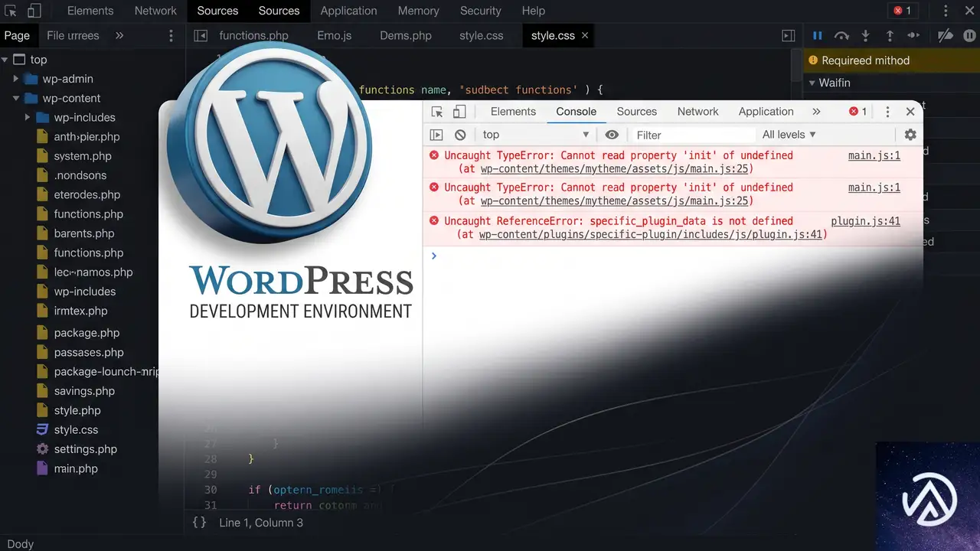
Task: Toggle pause on exceptions icon
Action: pos(969,35)
